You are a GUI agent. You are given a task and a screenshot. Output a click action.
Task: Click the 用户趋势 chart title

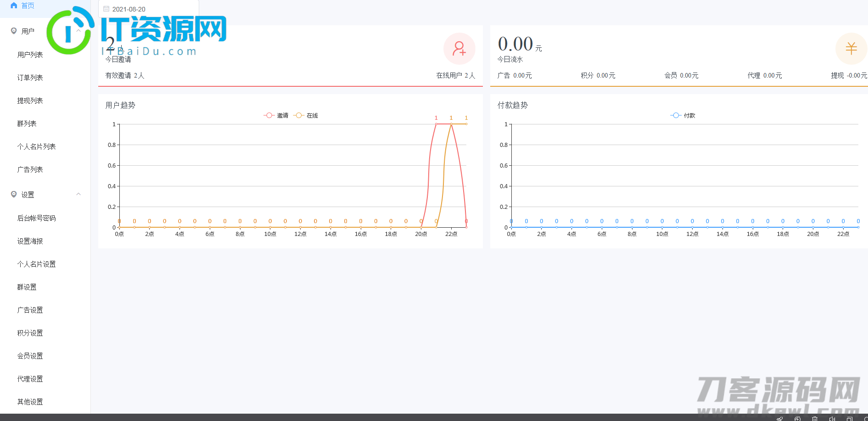click(120, 105)
